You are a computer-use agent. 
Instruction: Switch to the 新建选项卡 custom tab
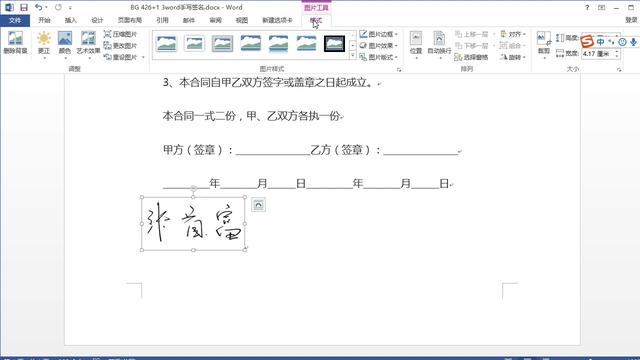(x=277, y=20)
